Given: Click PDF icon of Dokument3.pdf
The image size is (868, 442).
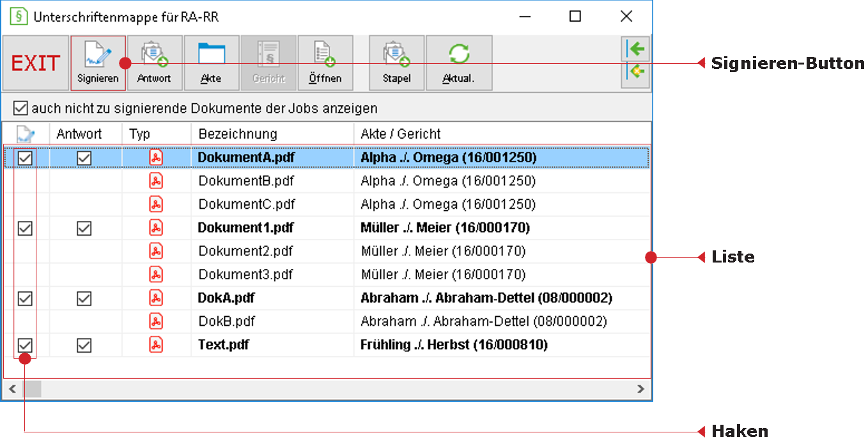Looking at the screenshot, I should [x=156, y=275].
